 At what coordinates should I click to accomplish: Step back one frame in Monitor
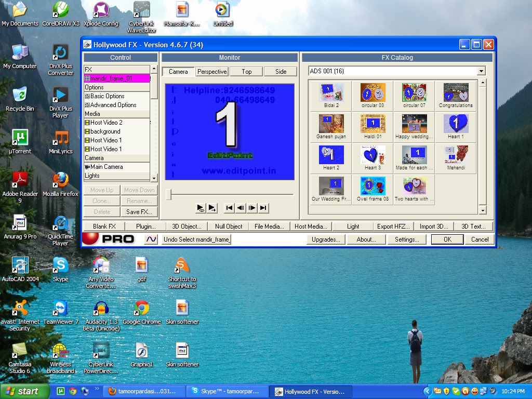click(x=241, y=208)
